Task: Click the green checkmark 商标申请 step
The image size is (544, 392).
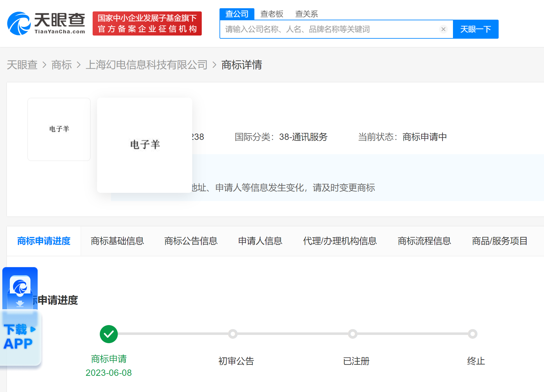Action: (x=109, y=334)
